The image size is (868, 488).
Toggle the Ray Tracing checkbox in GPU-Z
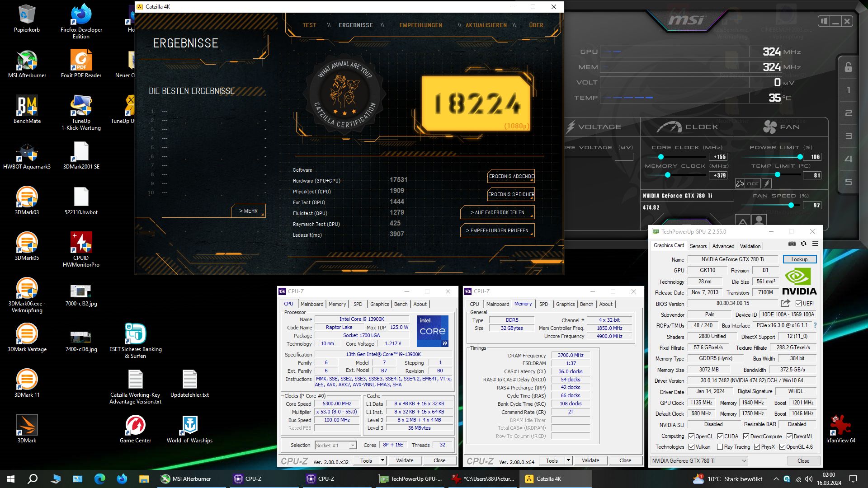click(720, 447)
